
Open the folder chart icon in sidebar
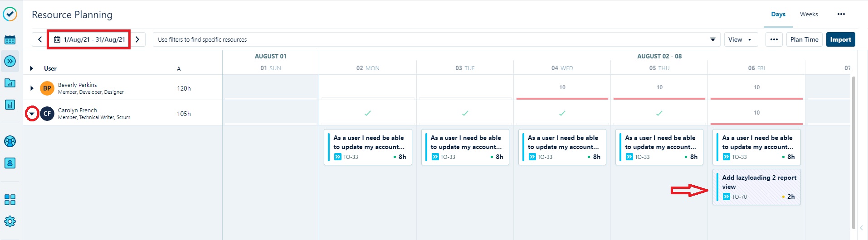10,83
